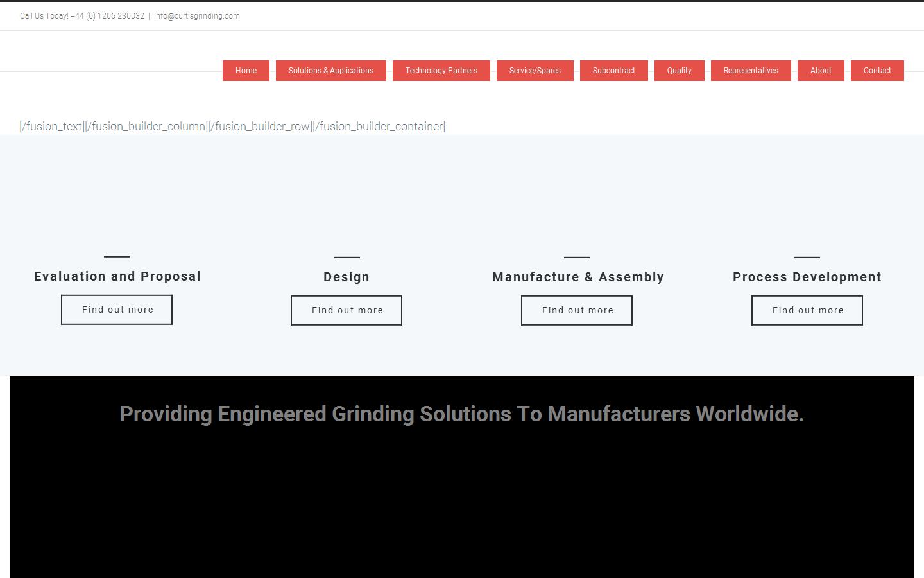The width and height of the screenshot is (924, 578).
Task: Click the Providing Engineered Grinding Solutions headline
Action: click(461, 414)
